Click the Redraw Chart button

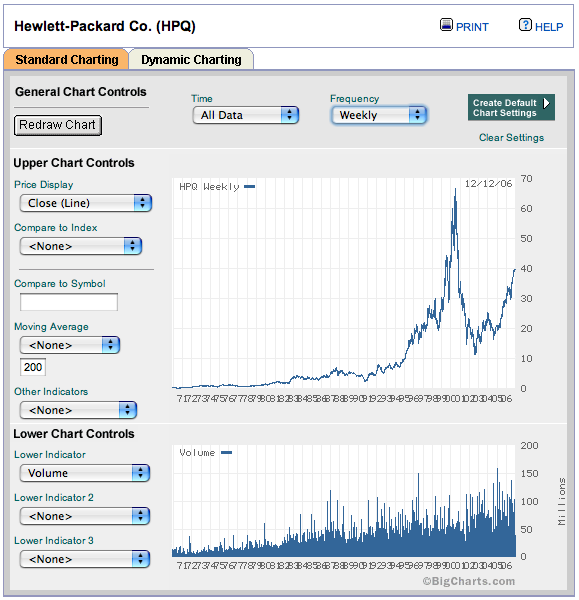click(x=58, y=125)
